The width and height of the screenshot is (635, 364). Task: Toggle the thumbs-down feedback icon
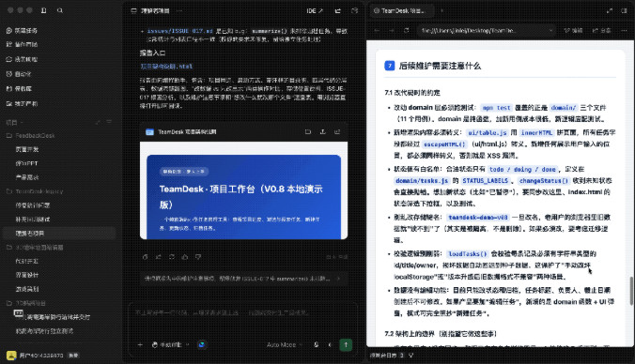[x=198, y=257]
